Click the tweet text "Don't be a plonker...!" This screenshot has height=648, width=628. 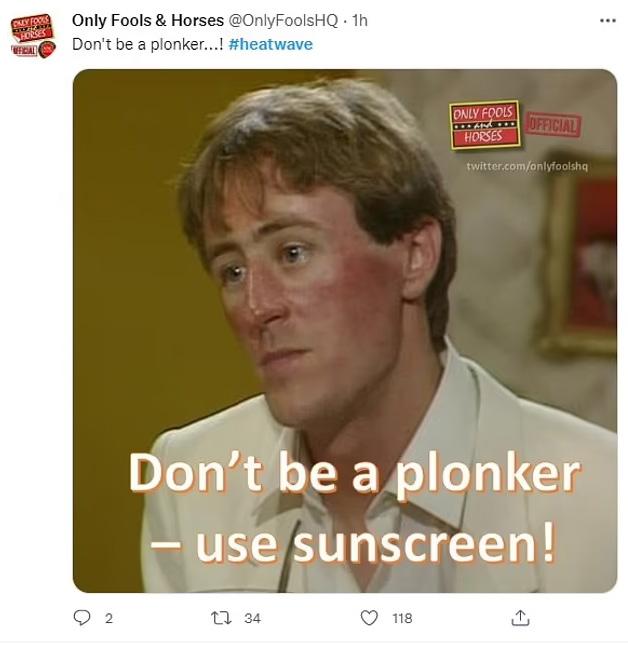pos(147,44)
